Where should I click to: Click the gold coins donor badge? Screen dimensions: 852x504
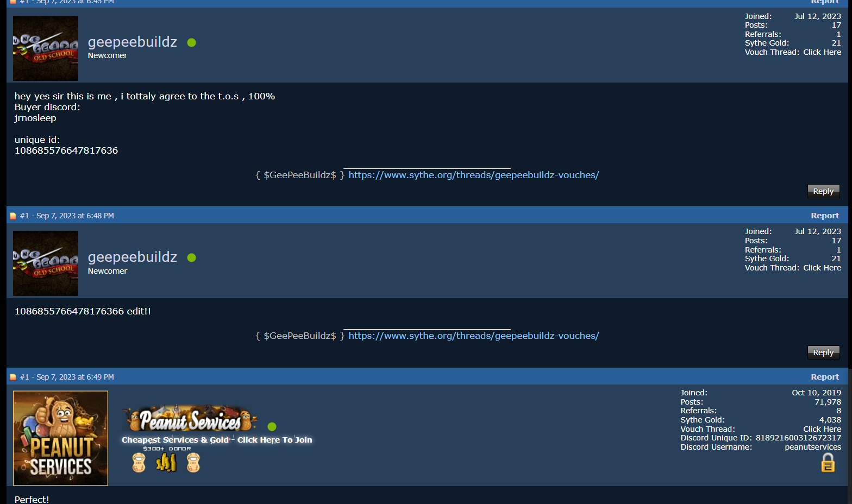(x=166, y=463)
